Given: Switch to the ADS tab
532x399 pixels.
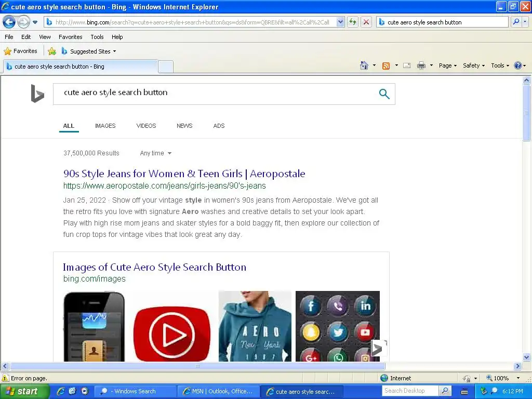Looking at the screenshot, I should 219,126.
